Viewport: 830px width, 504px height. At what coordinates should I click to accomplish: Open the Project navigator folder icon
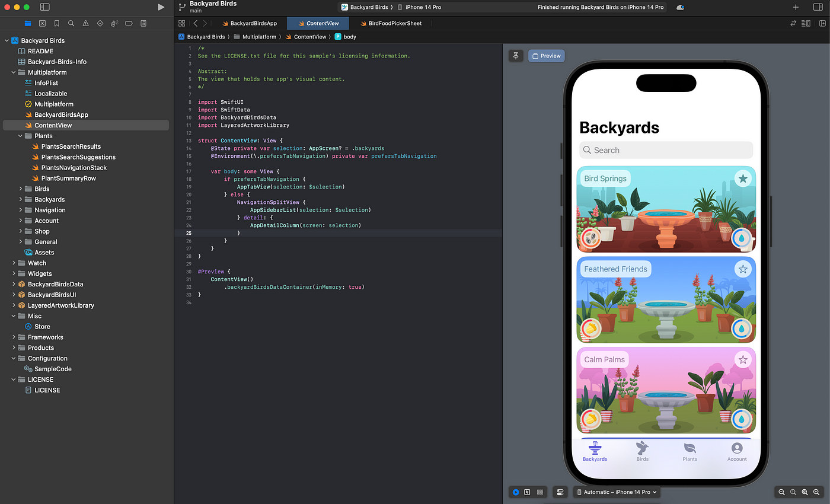point(28,24)
